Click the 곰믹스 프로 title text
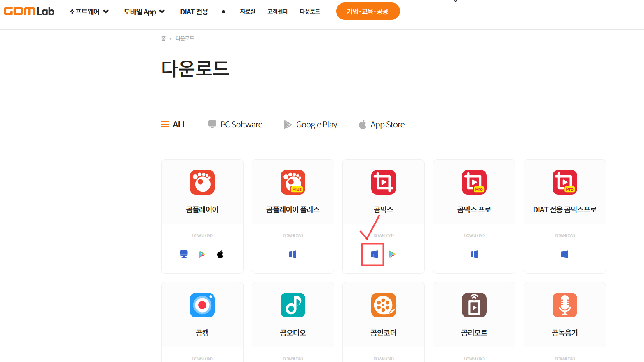This screenshot has height=362, width=644. 474,209
